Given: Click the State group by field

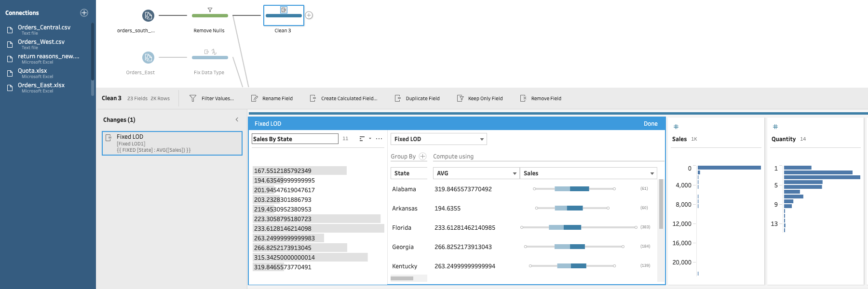Looking at the screenshot, I should coord(408,173).
